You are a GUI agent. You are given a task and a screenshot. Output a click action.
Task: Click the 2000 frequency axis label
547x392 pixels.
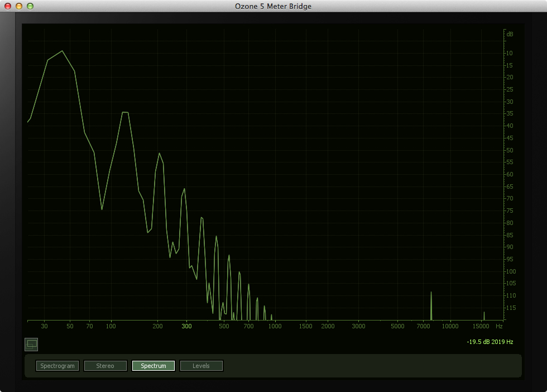click(x=328, y=326)
